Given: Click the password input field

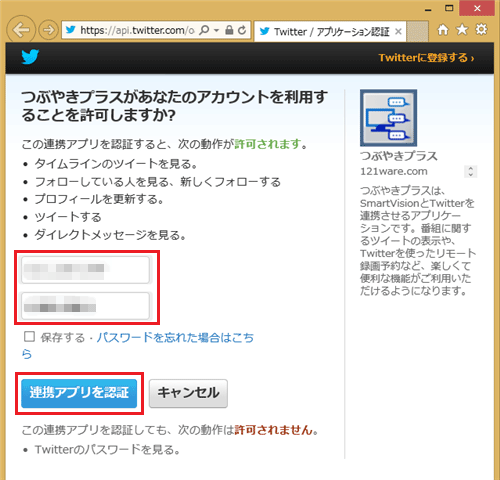Looking at the screenshot, I should coord(86,306).
